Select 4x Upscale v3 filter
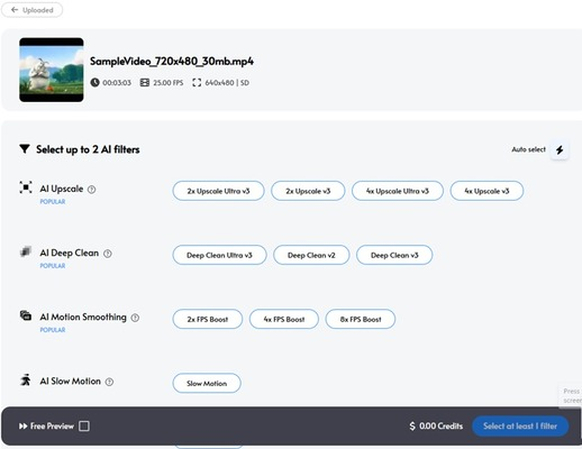582x449 pixels. [487, 191]
